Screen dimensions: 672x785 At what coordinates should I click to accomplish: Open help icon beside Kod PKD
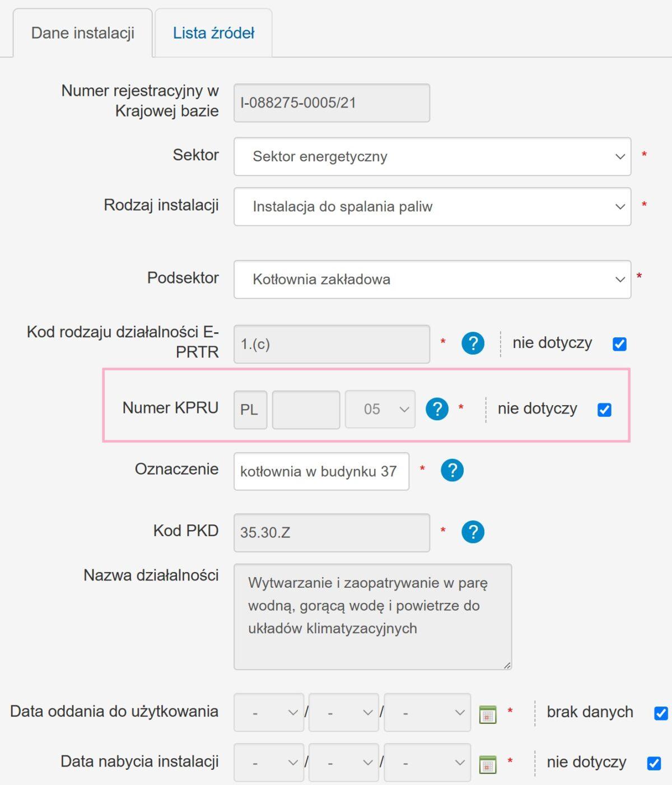click(x=473, y=532)
